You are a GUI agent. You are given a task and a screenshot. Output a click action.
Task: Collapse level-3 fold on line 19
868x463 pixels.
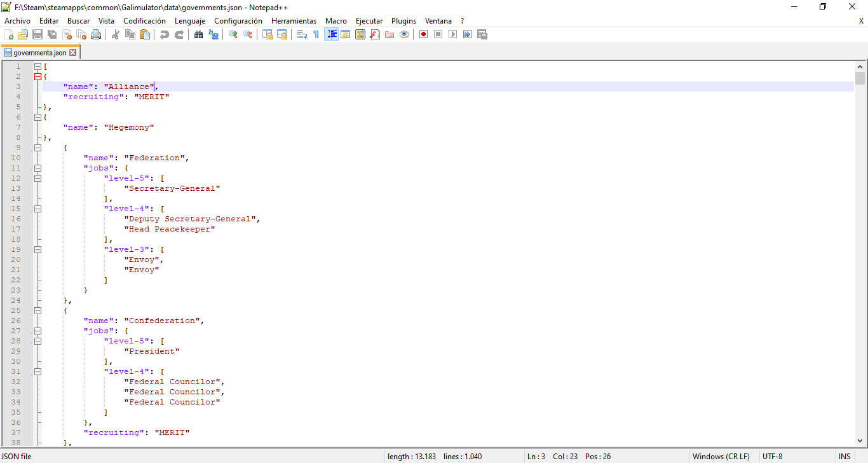coord(37,249)
